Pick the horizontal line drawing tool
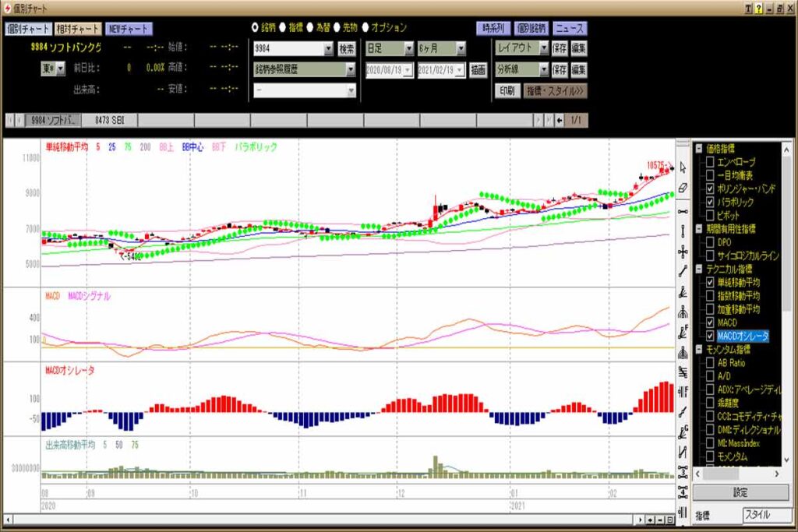 pos(683,210)
